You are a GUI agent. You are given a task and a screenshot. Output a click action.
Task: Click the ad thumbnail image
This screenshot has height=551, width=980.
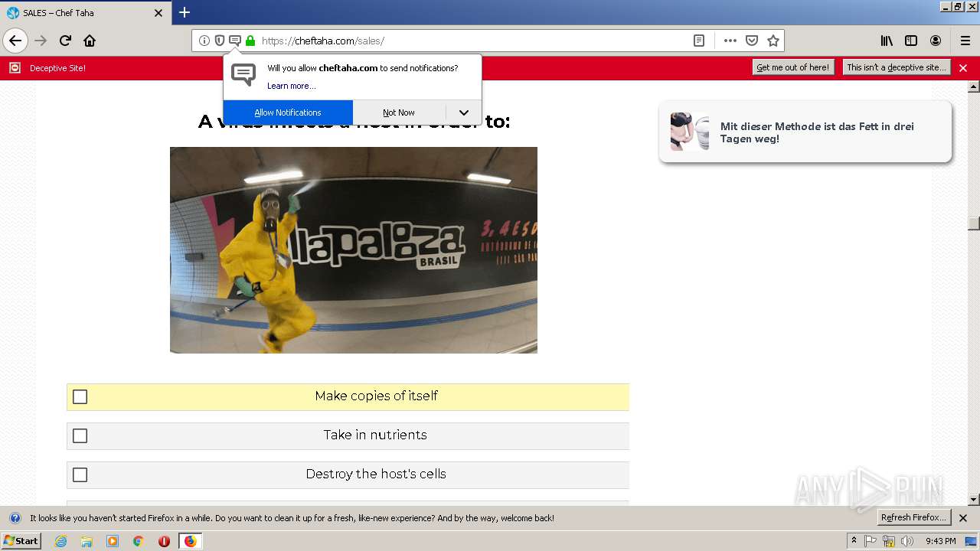pos(690,132)
